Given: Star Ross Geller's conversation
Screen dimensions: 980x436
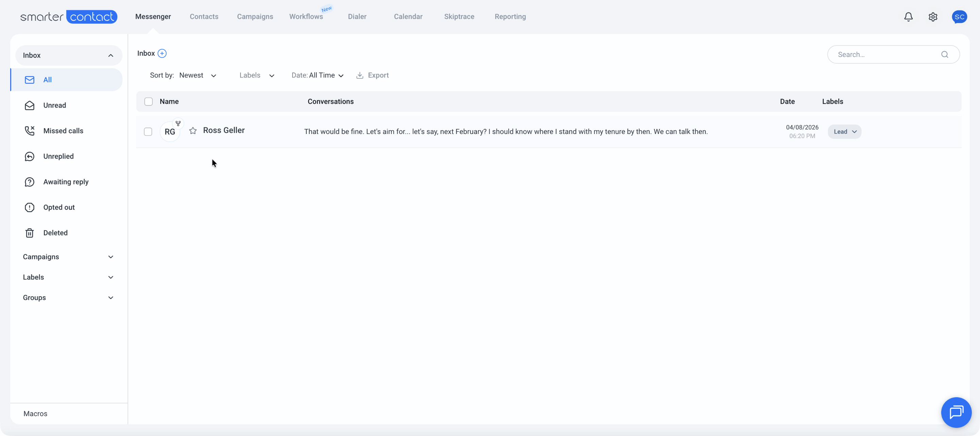Looking at the screenshot, I should coord(193,131).
